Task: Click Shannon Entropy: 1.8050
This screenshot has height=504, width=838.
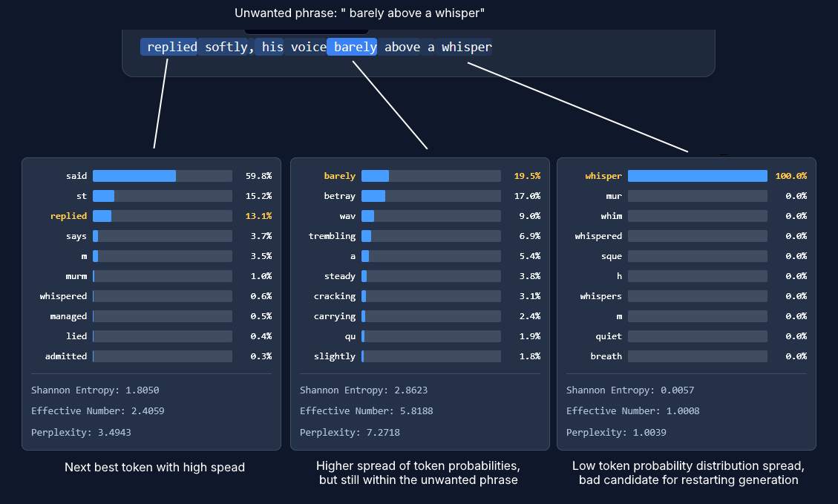Action: pyautogui.click(x=95, y=390)
